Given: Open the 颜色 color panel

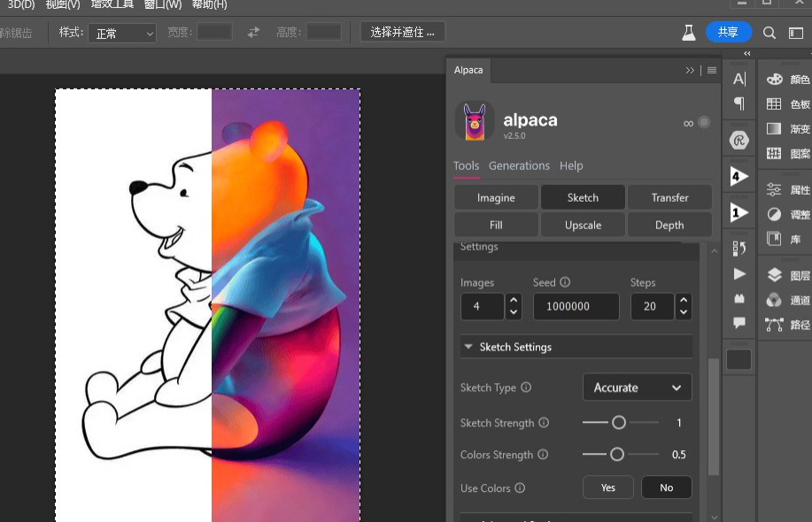Looking at the screenshot, I should point(788,79).
